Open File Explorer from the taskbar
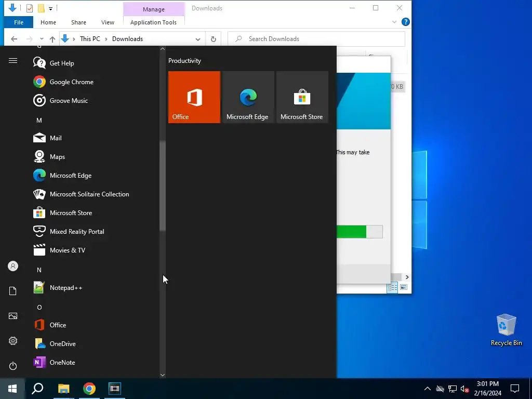This screenshot has height=399, width=532. click(63, 389)
